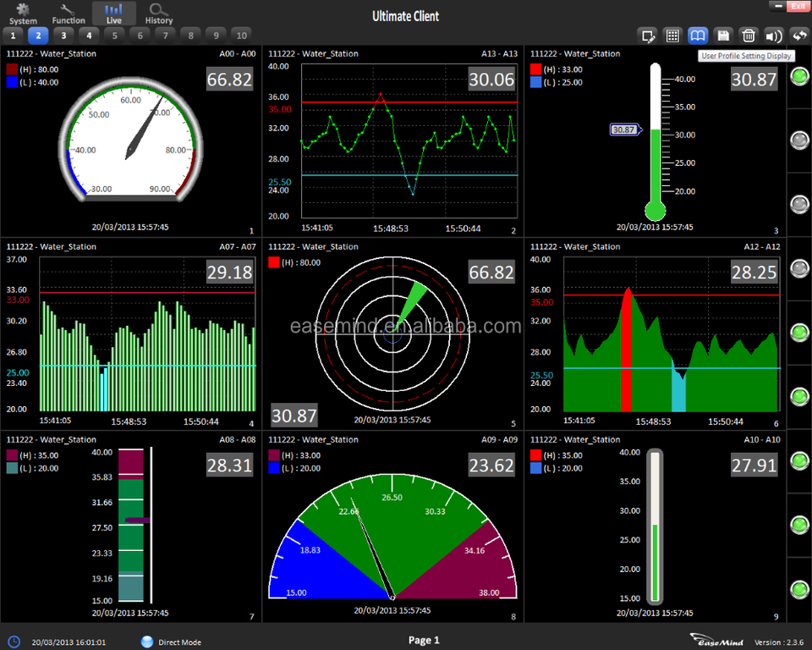Screen dimensions: 812x650
Task: Open the System settings gear menu
Action: [23, 13]
